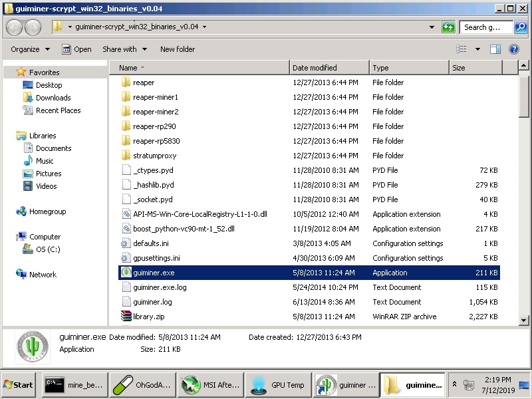
Task: Click New folder button
Action: 178,49
